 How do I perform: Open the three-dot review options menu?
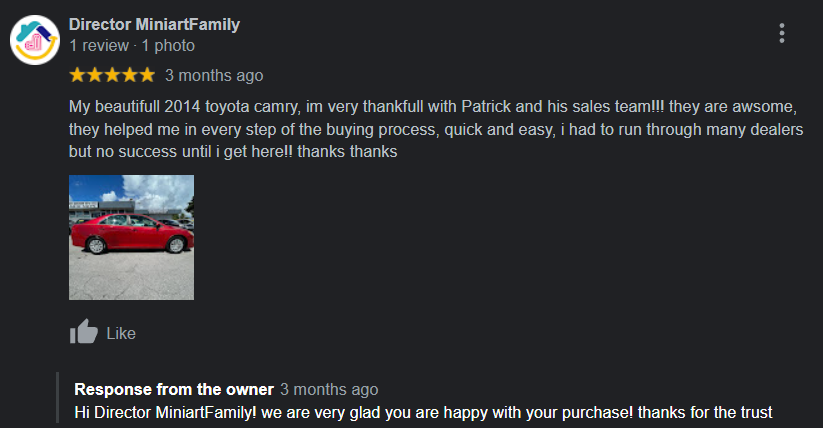pos(781,33)
